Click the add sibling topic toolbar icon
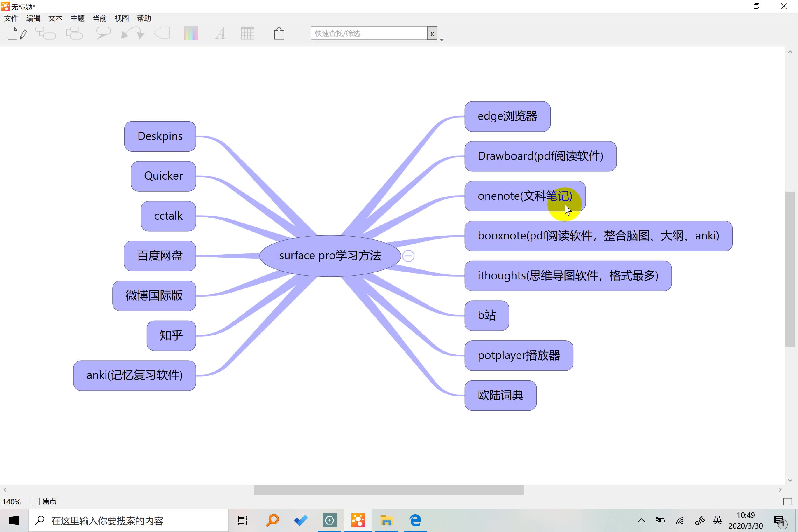 [x=74, y=33]
